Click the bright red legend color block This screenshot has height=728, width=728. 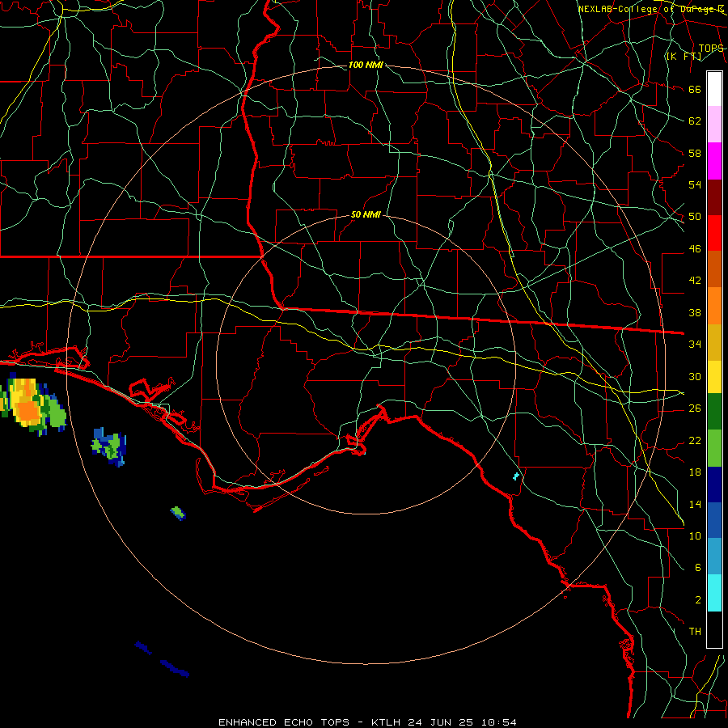714,233
